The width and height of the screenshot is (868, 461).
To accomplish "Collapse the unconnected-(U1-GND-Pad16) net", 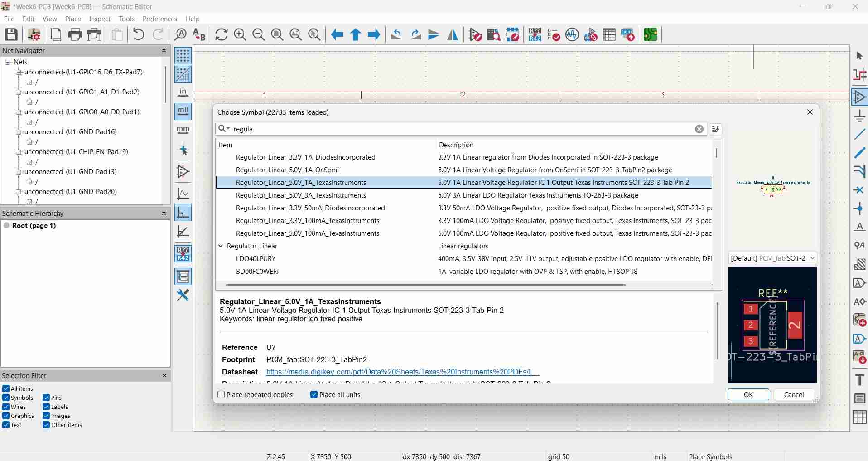I will (x=19, y=132).
